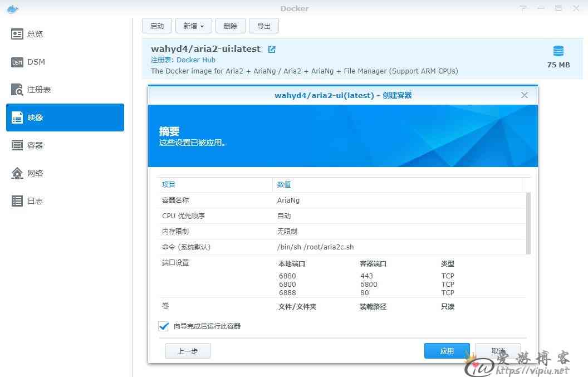Select container port 80 entry

click(365, 292)
